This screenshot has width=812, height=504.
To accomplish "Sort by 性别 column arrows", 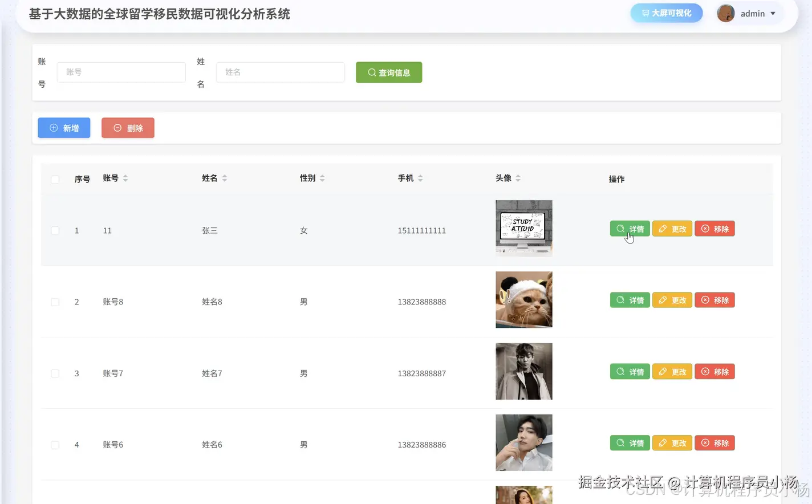I will point(322,178).
